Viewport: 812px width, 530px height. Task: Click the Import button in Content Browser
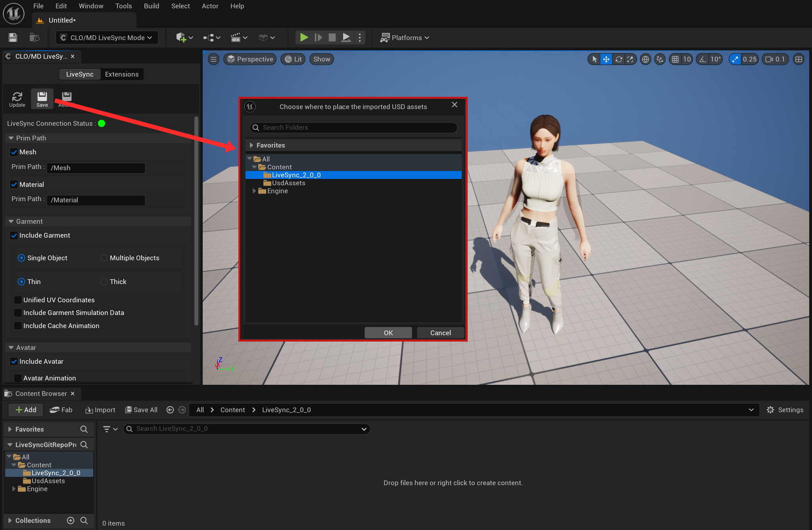click(x=100, y=410)
